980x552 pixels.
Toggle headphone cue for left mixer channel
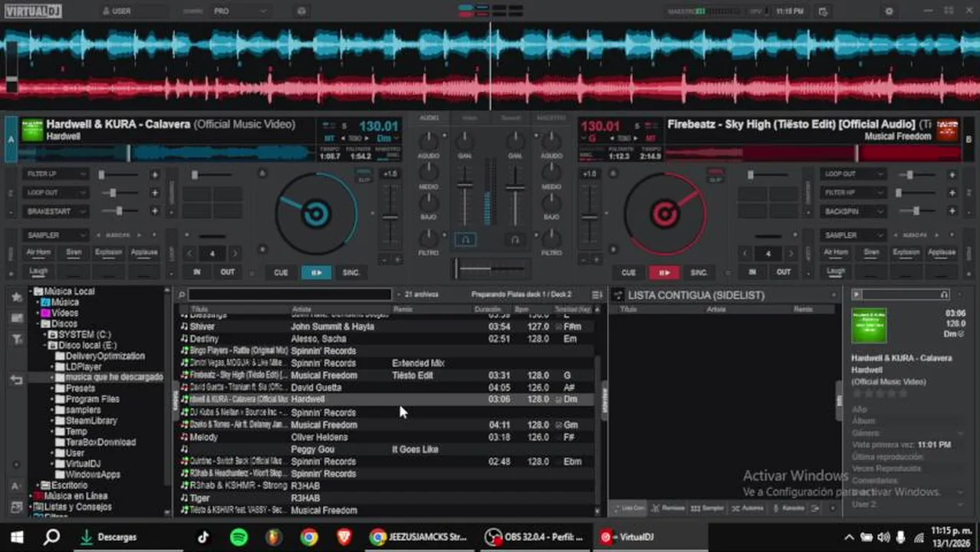465,239
